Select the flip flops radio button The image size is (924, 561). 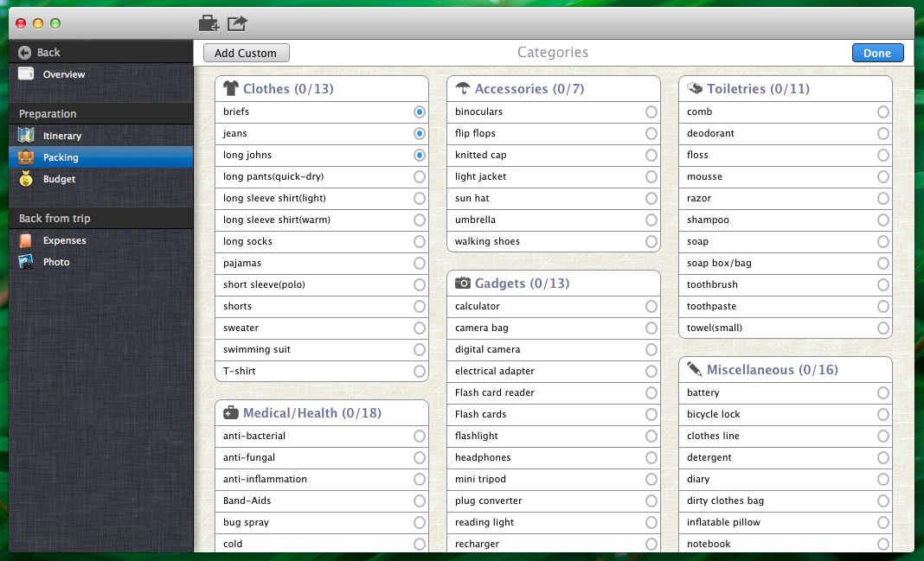651,134
